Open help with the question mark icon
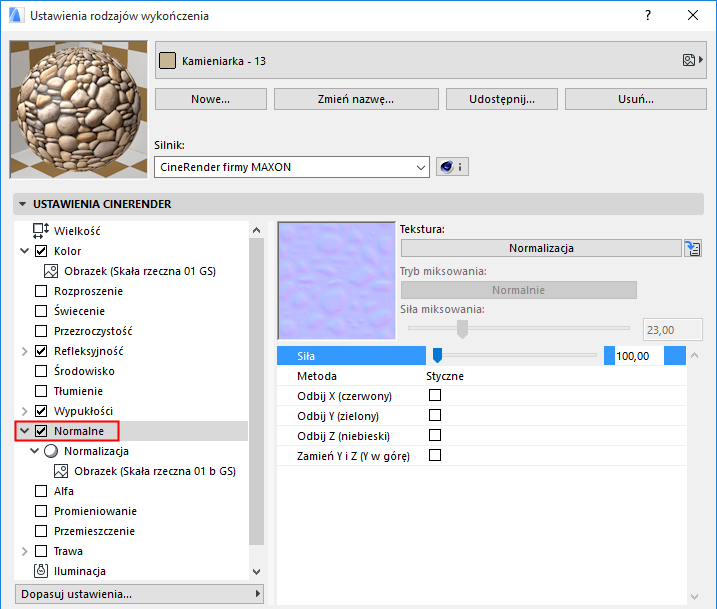 pyautogui.click(x=648, y=15)
